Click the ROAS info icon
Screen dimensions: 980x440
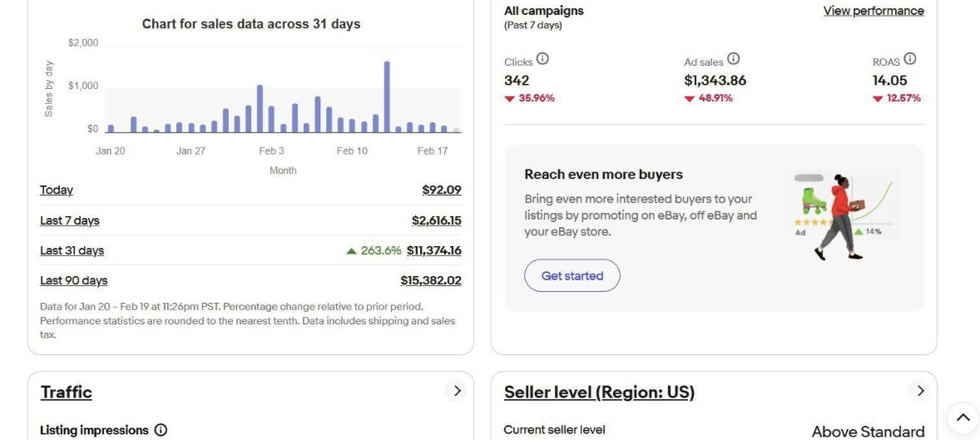[909, 59]
